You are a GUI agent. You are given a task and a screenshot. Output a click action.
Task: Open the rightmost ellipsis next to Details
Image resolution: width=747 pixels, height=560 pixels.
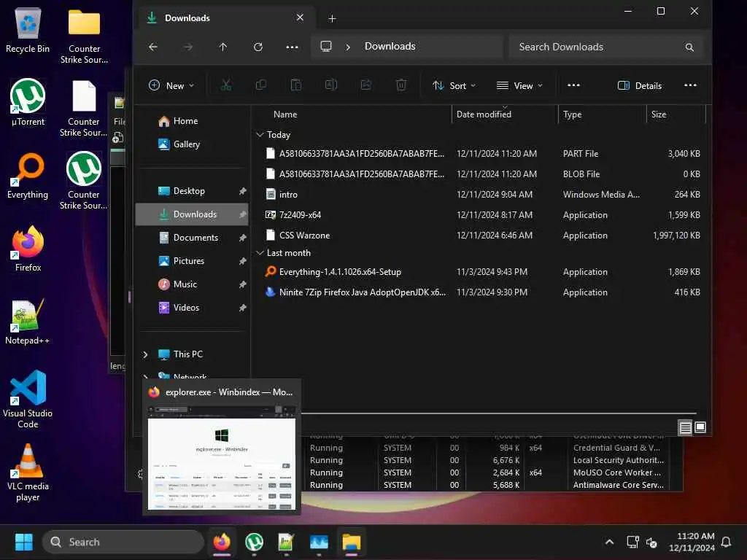click(690, 85)
